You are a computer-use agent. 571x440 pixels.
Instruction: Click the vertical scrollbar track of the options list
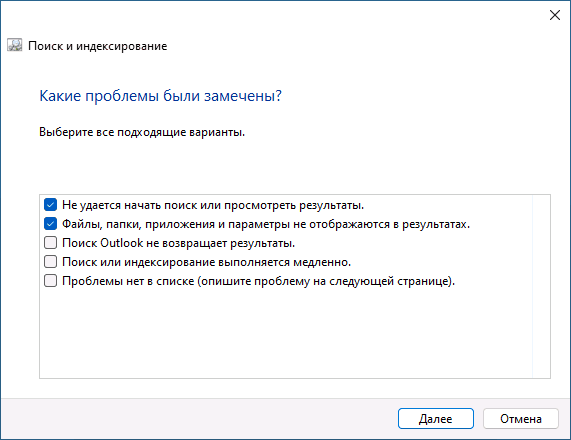coord(541,286)
